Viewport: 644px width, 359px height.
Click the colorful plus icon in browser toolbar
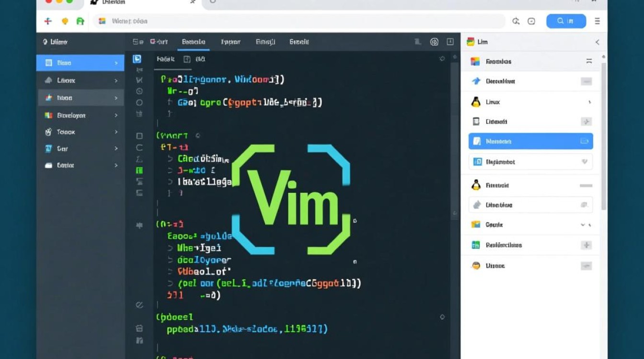[x=47, y=21]
